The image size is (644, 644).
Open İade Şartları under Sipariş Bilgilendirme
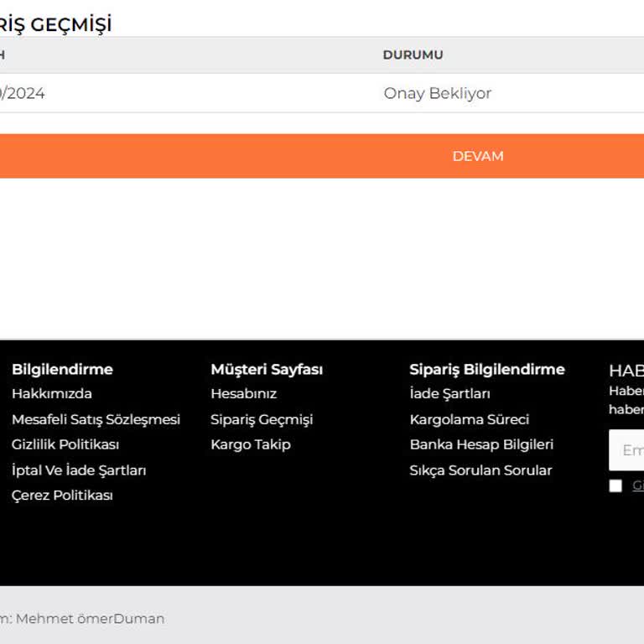(449, 393)
